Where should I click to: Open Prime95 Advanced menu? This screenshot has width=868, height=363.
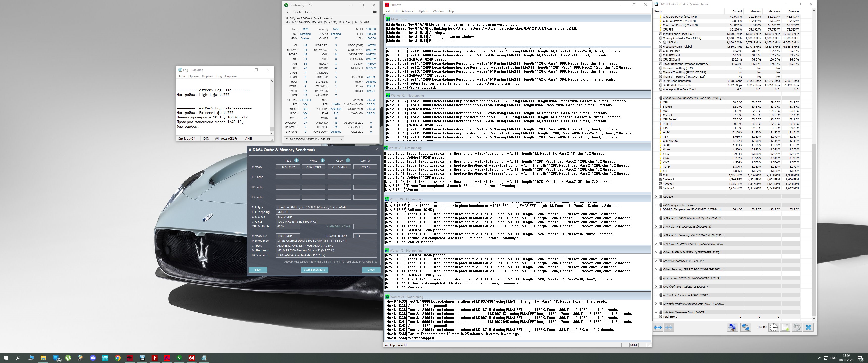pos(409,11)
